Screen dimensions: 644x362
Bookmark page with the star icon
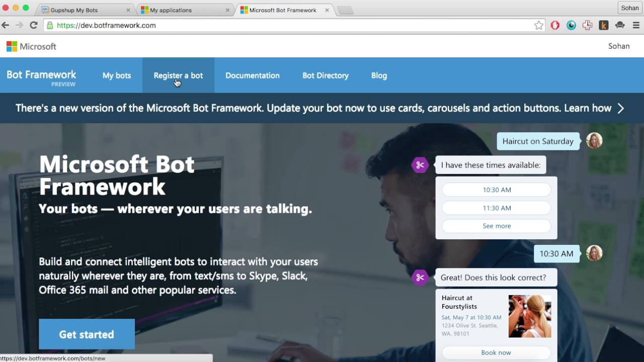click(539, 25)
